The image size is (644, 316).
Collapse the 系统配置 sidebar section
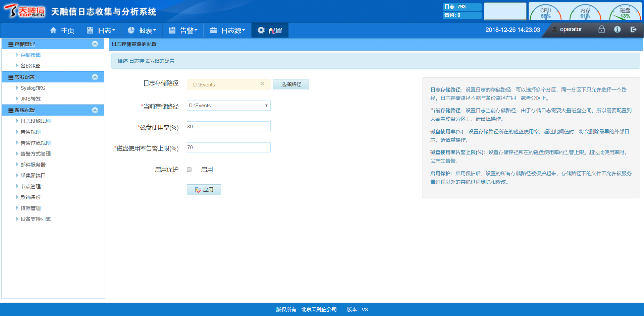coord(95,110)
